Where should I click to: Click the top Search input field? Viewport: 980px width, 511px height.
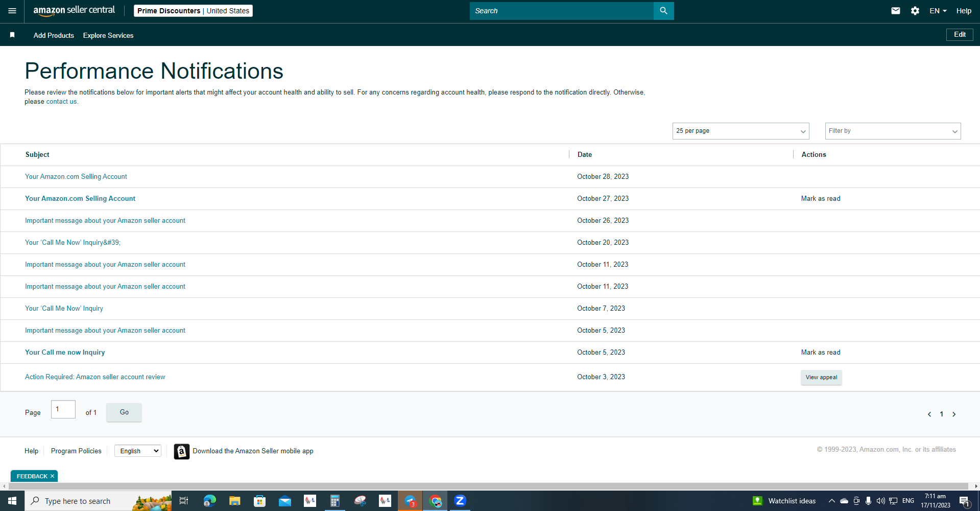(562, 11)
